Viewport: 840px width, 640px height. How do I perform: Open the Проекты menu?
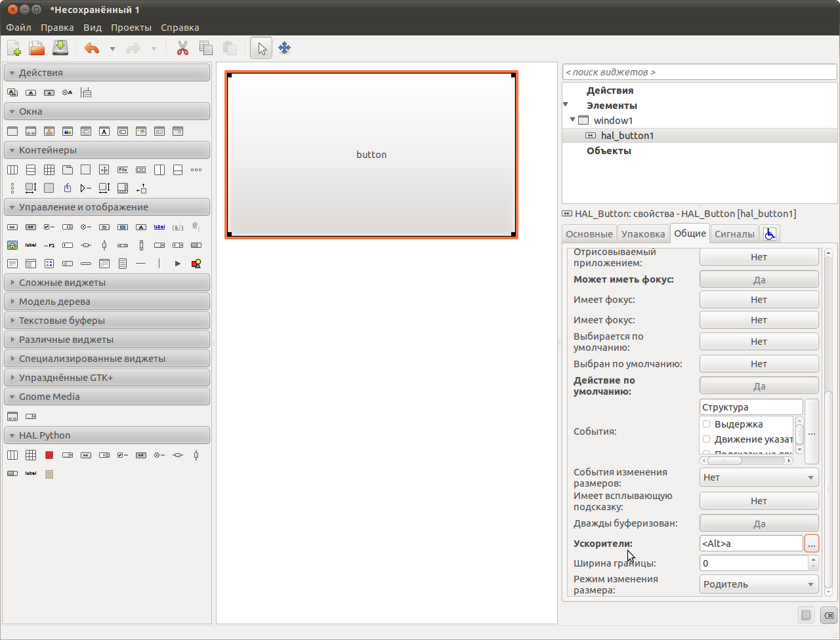pos(131,28)
